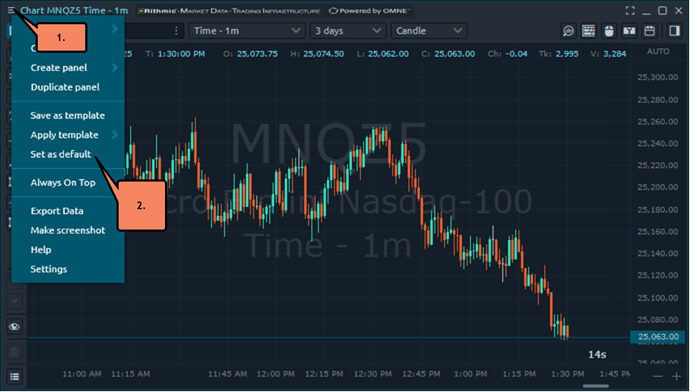Enter full screen with the corner-brackets icon
The width and height of the screenshot is (690, 392).
click(630, 11)
